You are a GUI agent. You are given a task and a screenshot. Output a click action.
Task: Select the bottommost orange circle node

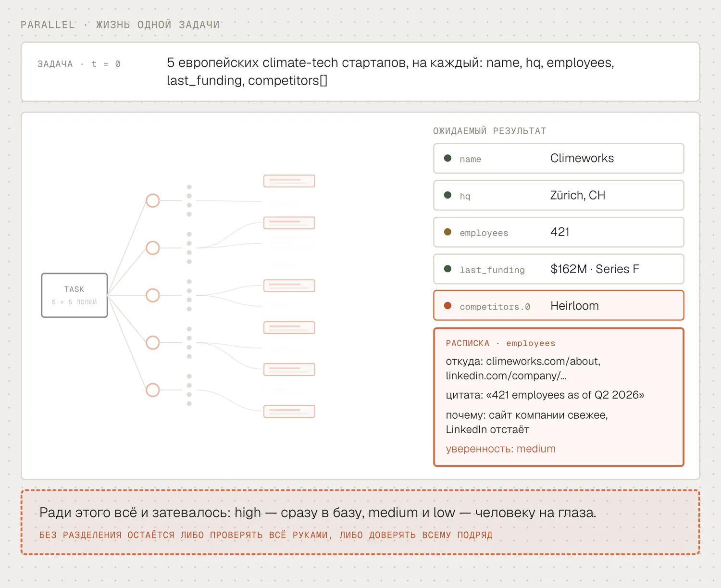153,390
